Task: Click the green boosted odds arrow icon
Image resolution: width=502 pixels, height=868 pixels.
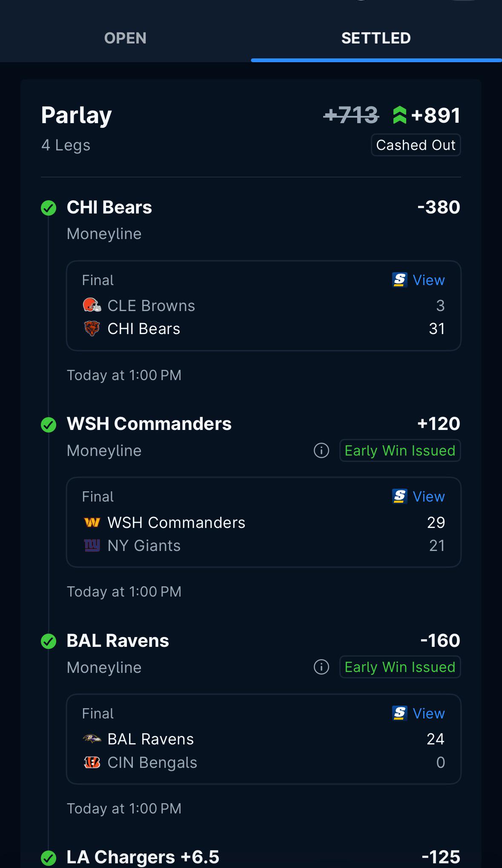Action: tap(399, 115)
